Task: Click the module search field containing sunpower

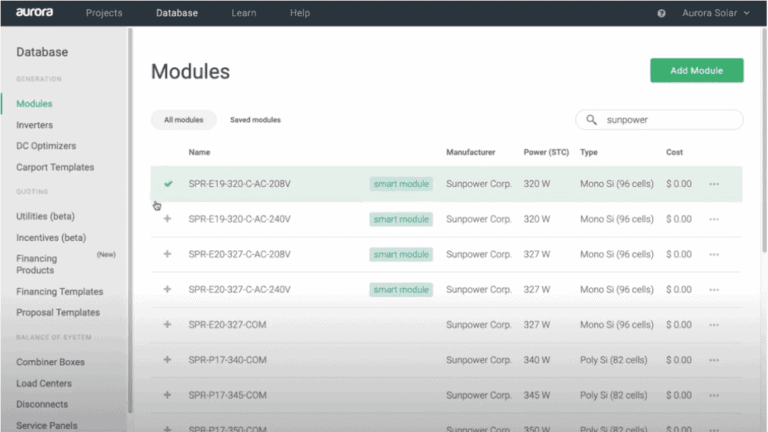Action: click(659, 120)
